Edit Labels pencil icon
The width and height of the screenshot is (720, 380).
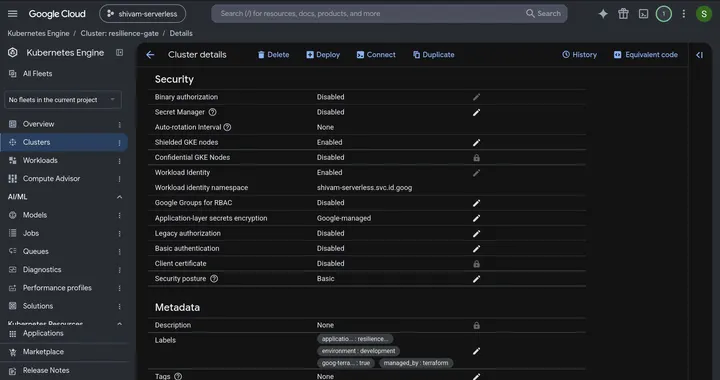coord(476,351)
